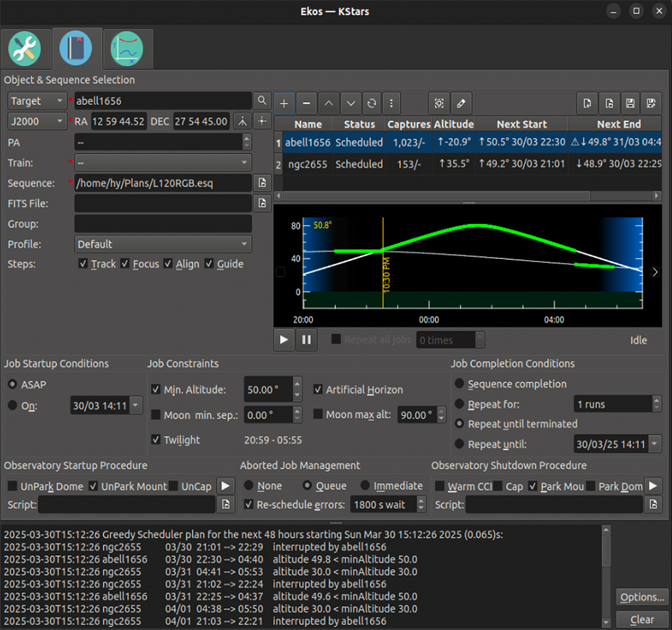Screen dimensions: 672x630
Task: Switch to the Analyze module tab
Action: [127, 48]
